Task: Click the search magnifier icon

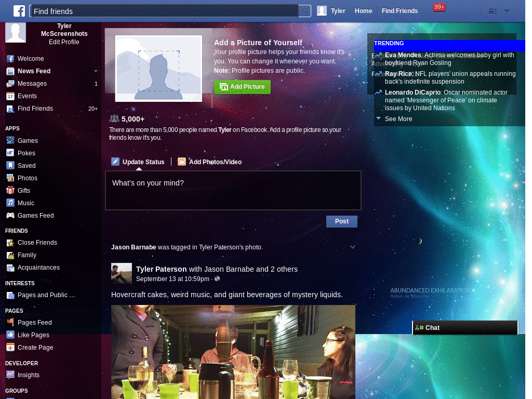Action: click(x=304, y=11)
